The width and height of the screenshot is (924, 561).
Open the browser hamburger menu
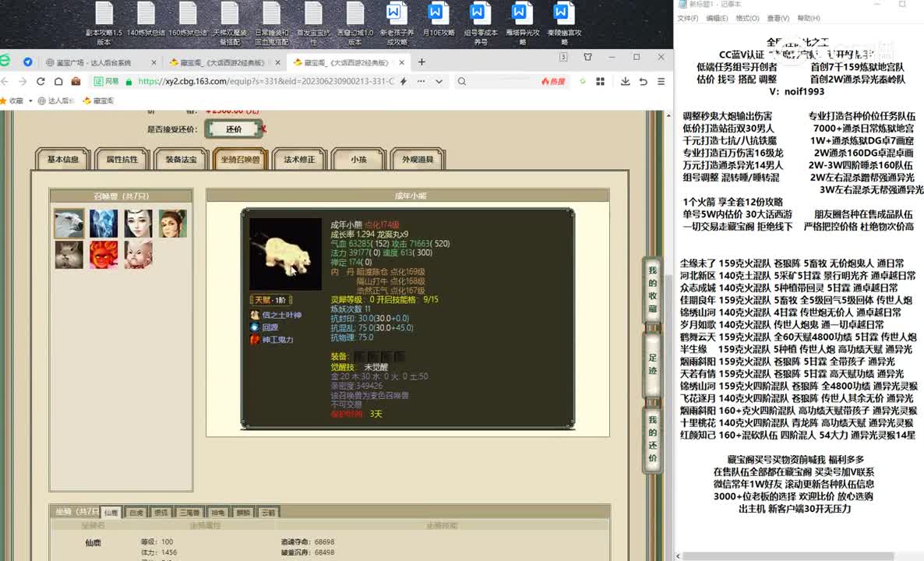point(661,81)
